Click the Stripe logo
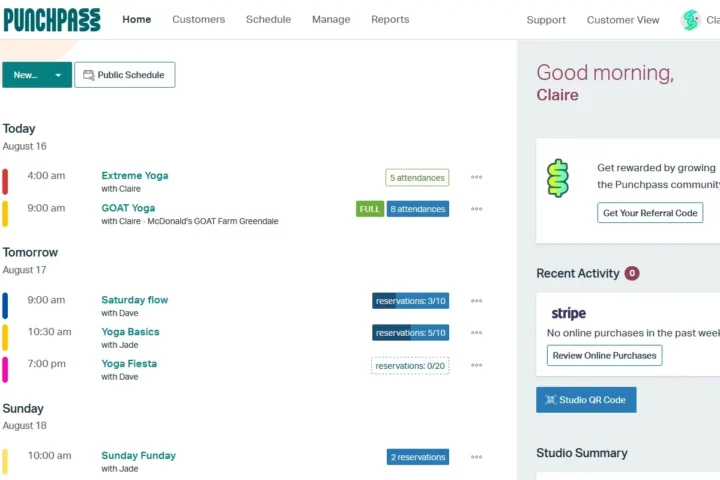This screenshot has height=480, width=720. click(568, 313)
